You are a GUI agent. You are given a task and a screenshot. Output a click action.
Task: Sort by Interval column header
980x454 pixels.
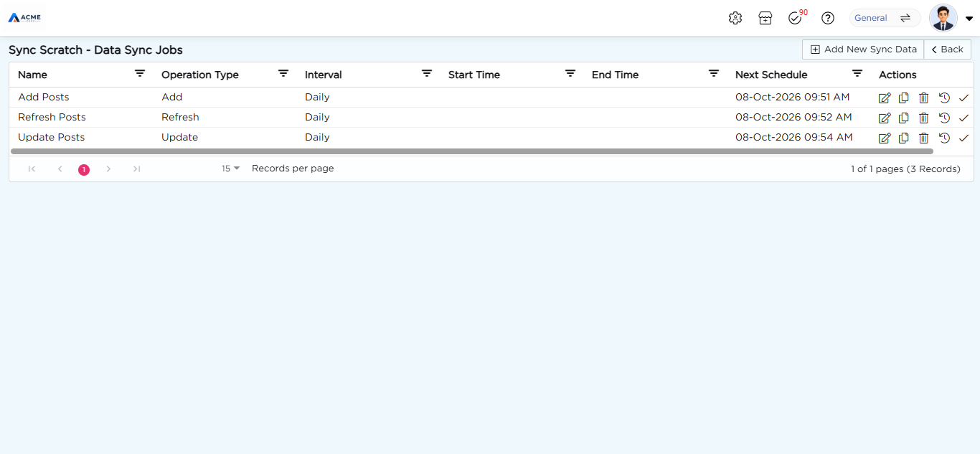324,75
